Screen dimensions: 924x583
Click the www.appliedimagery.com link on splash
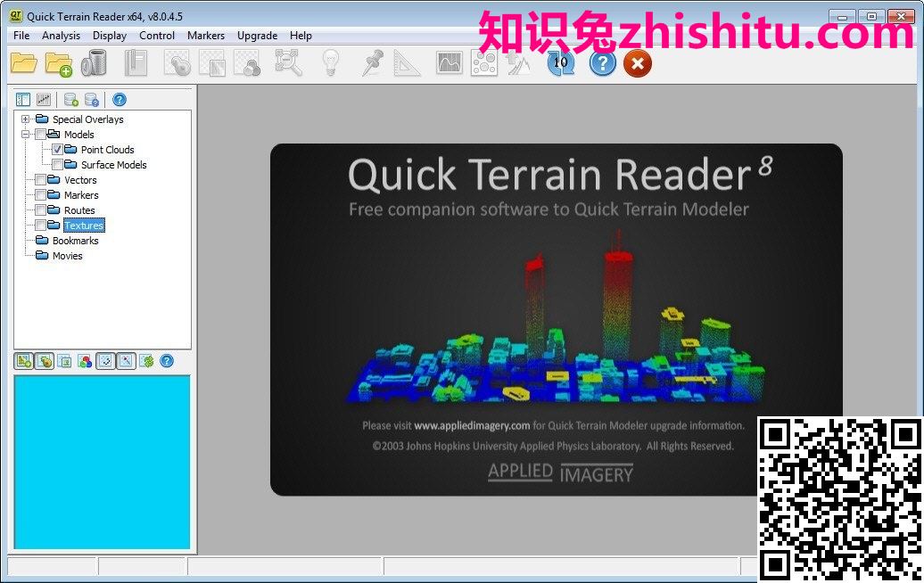pos(472,425)
